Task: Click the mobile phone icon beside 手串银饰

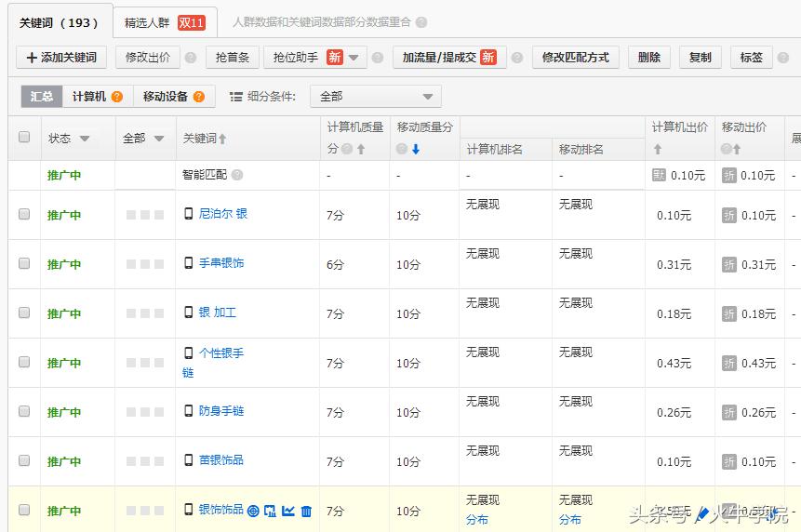Action: 189,263
